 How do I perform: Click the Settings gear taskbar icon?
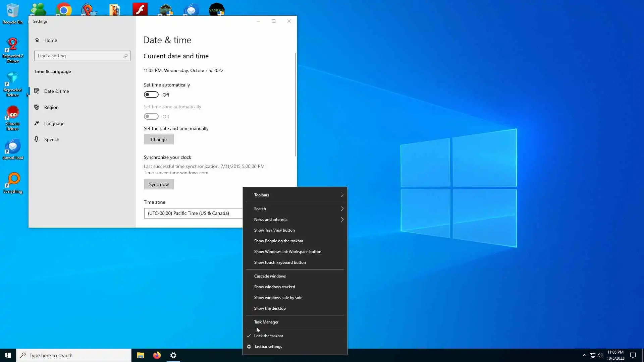(173, 355)
